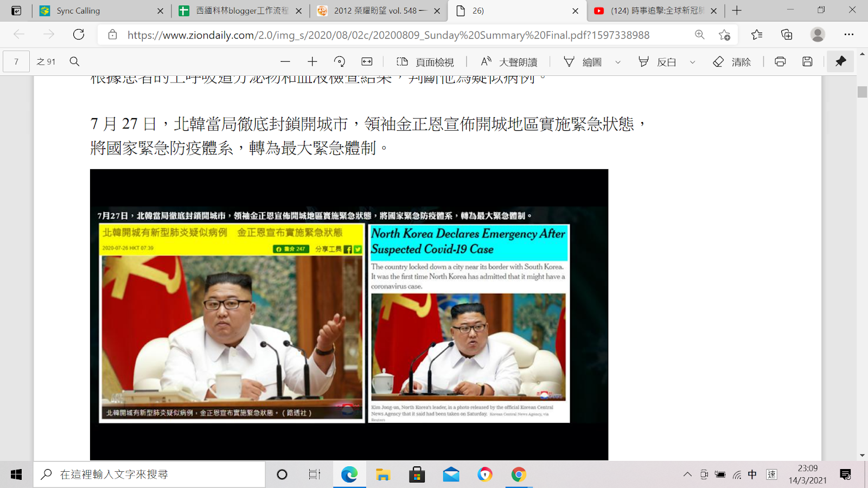
Task: Open File Explorer from taskbar
Action: point(383,474)
